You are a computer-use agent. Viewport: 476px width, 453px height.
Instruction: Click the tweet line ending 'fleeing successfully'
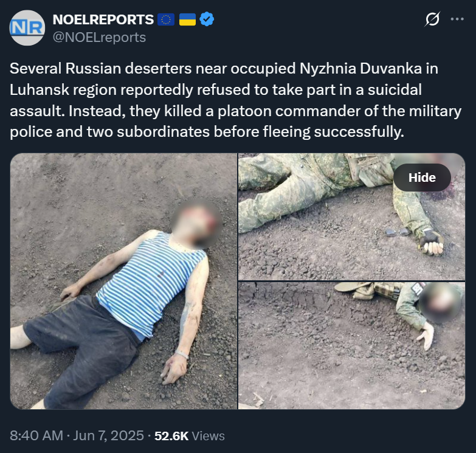[207, 132]
